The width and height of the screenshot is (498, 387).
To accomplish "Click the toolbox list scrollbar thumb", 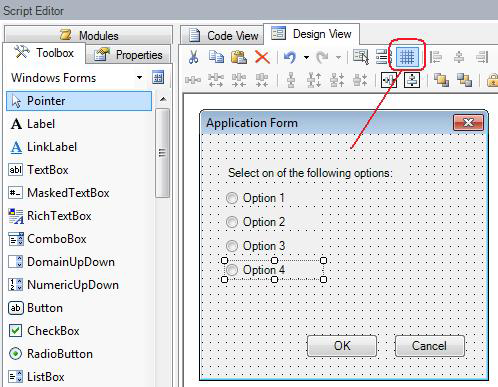I will pyautogui.click(x=162, y=153).
